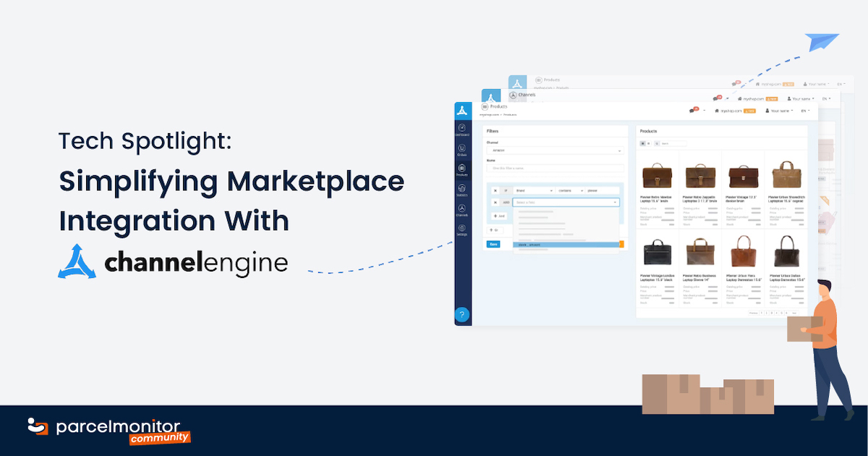Image resolution: width=868 pixels, height=456 pixels.
Task: Remove the Brand filter row via its X icon
Action: coord(495,190)
